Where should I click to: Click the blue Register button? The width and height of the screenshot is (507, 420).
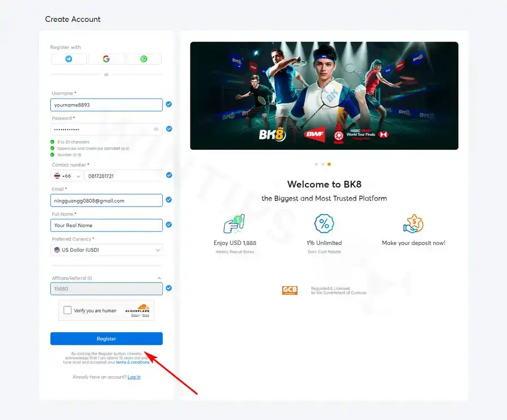click(x=106, y=338)
